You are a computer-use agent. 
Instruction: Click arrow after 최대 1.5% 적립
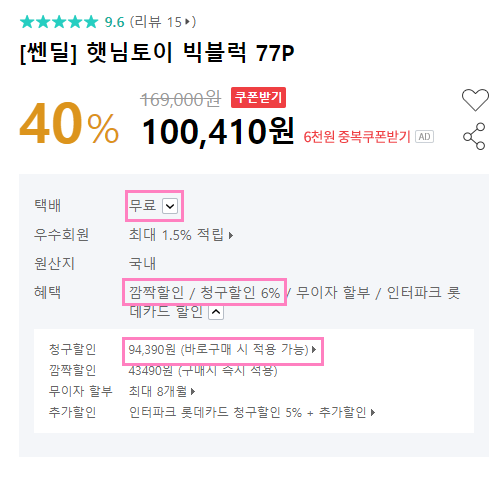[231, 236]
